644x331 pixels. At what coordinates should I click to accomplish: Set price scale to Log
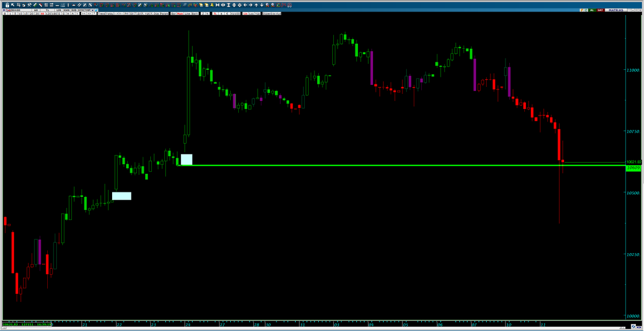pyautogui.click(x=252, y=13)
